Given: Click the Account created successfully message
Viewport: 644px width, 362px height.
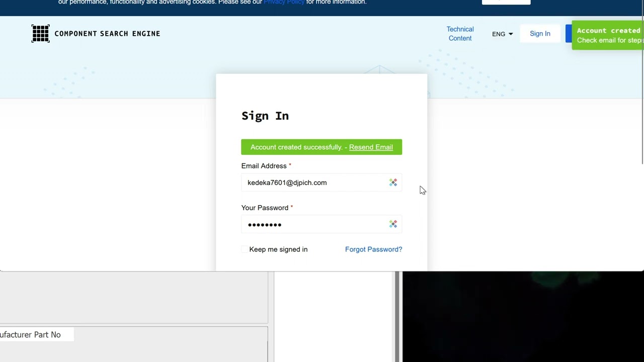Looking at the screenshot, I should [296, 147].
